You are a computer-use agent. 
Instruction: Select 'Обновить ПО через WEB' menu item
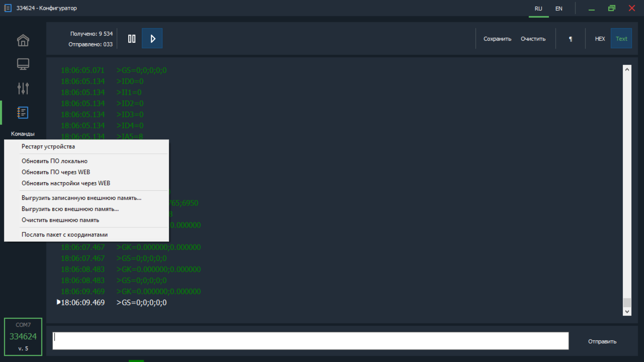(x=56, y=172)
